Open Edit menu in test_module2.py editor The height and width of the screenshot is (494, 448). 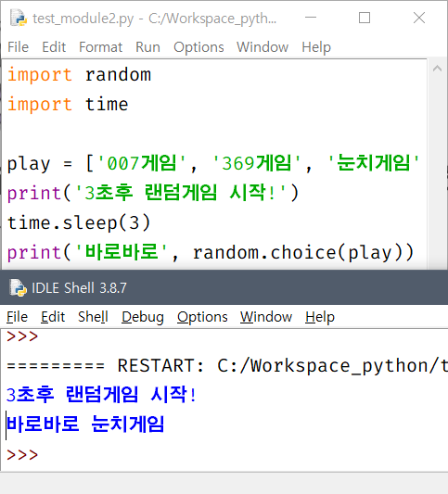coord(54,47)
